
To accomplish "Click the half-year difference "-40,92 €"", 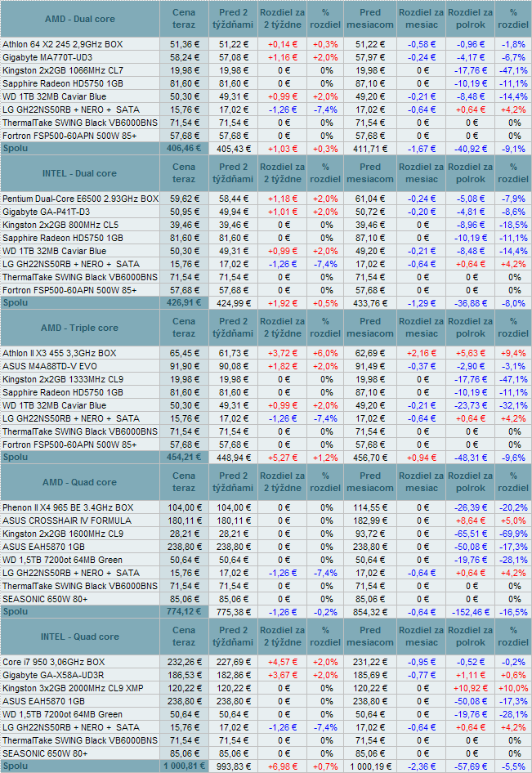I will (472, 149).
